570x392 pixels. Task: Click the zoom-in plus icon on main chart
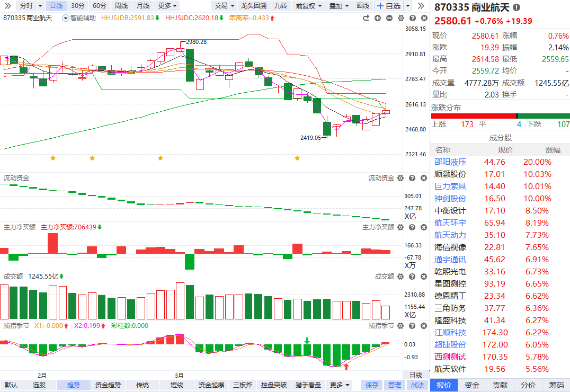pos(378,18)
